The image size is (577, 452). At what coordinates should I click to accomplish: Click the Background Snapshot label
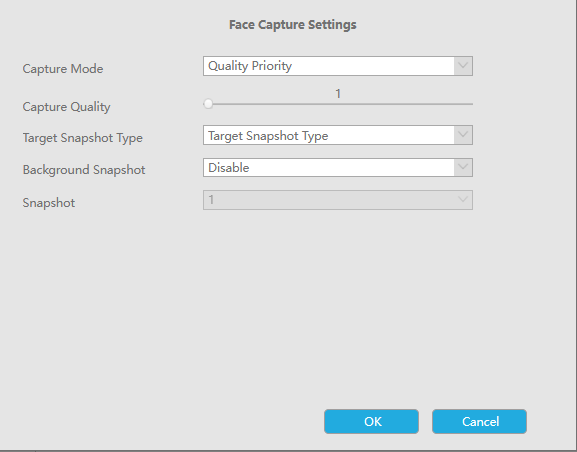[x=84, y=170]
